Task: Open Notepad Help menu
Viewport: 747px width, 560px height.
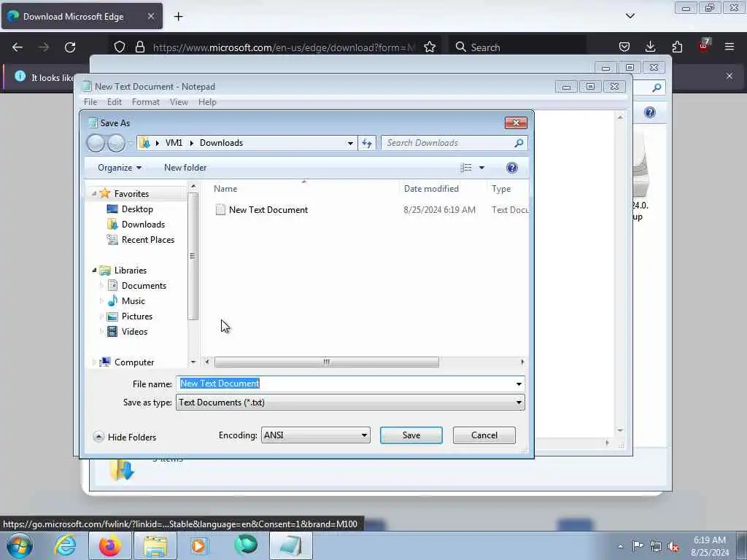Action: click(207, 102)
